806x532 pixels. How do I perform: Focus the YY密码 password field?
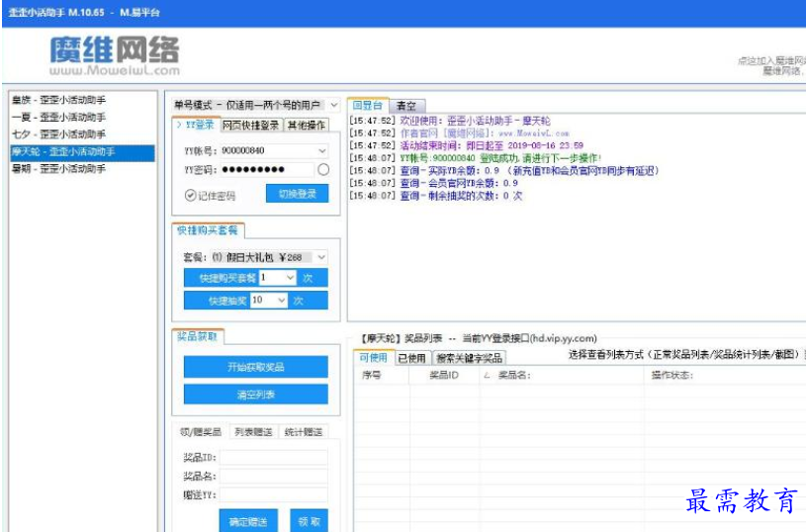coord(267,170)
